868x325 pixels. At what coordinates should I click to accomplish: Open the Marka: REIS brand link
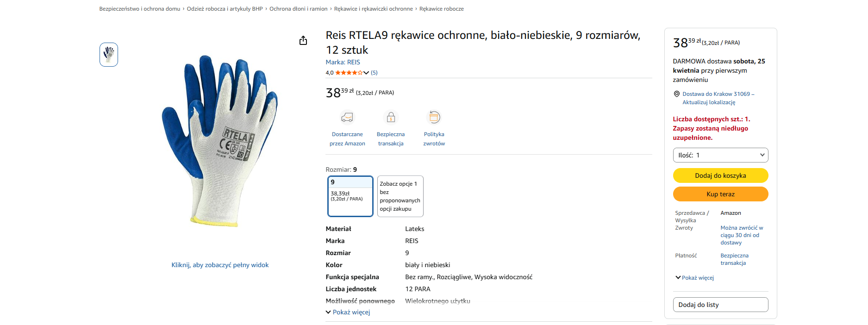(x=343, y=62)
